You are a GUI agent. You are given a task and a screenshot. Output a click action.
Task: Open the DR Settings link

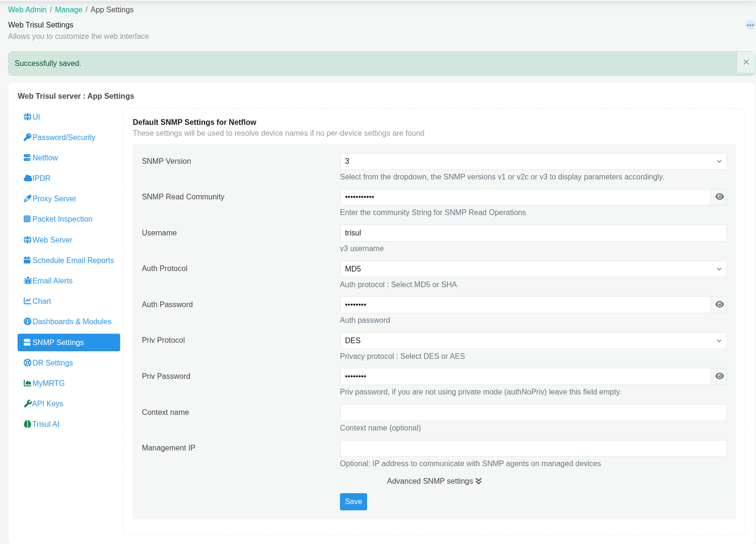click(69, 363)
